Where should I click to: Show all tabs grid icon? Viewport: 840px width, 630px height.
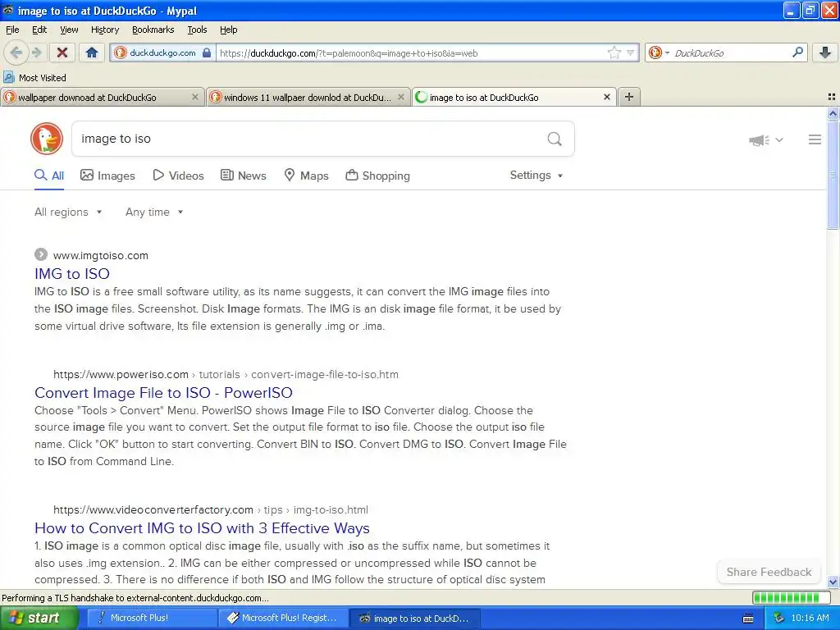(832, 97)
